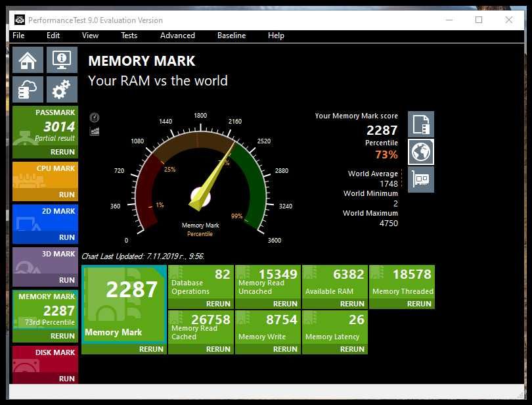Open the Home icon in sidebar

[x=28, y=60]
